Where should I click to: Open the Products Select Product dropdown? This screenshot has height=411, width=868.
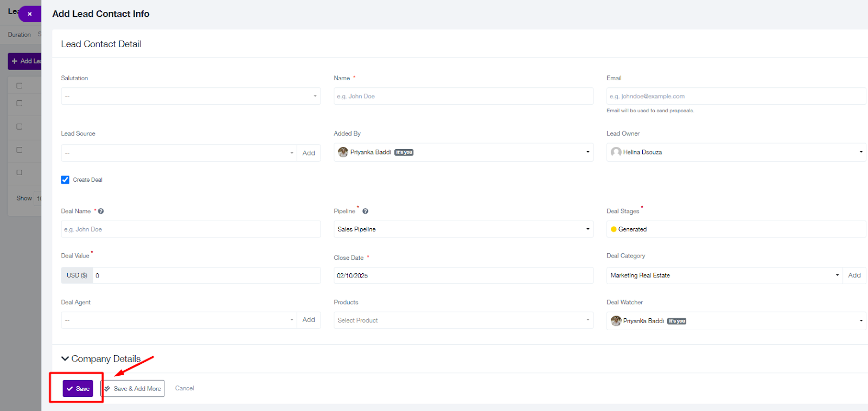click(463, 320)
